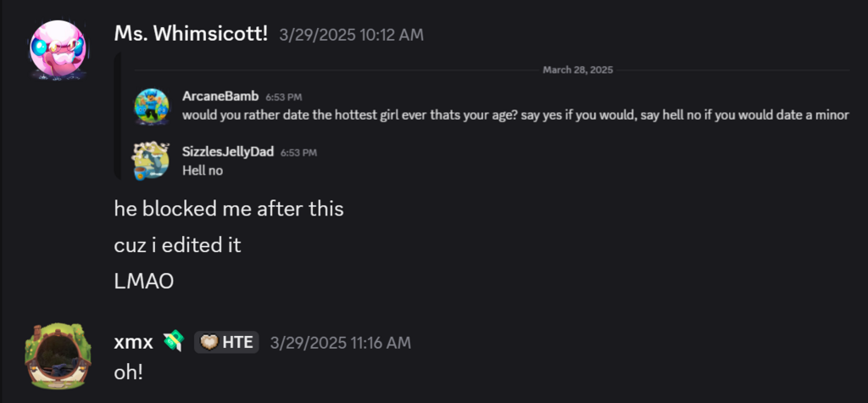The height and width of the screenshot is (403, 868).
Task: Select the "Hell no" reply message
Action: point(203,170)
